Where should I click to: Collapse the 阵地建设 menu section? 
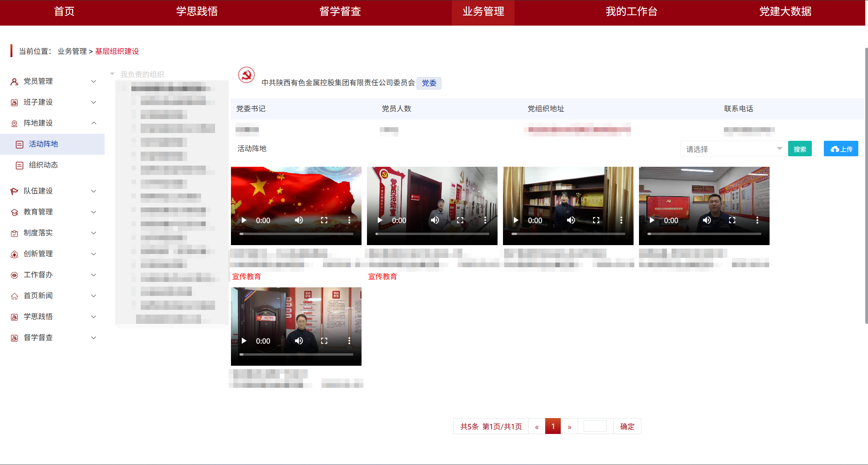pos(93,123)
